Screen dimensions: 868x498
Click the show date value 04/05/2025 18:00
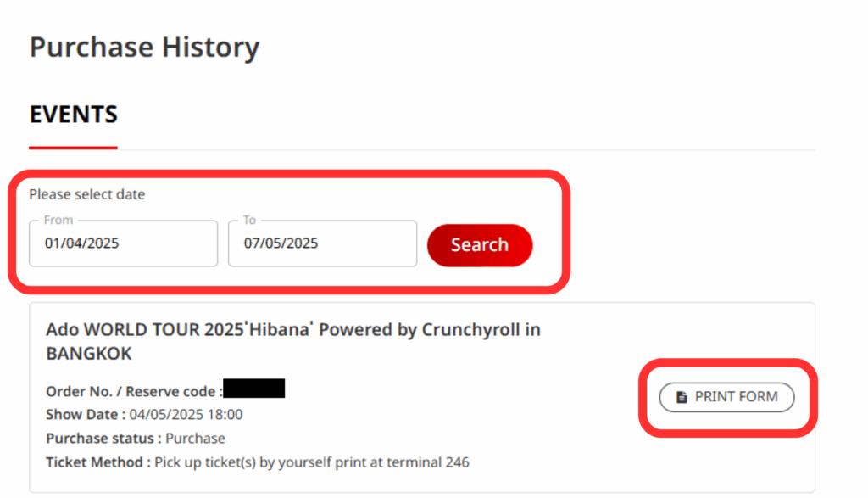tap(186, 415)
